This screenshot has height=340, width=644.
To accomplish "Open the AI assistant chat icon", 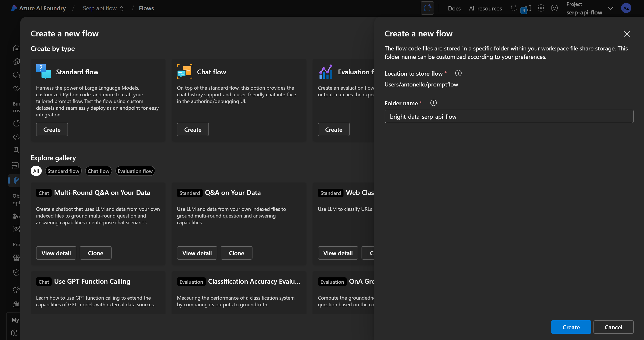I will [427, 8].
